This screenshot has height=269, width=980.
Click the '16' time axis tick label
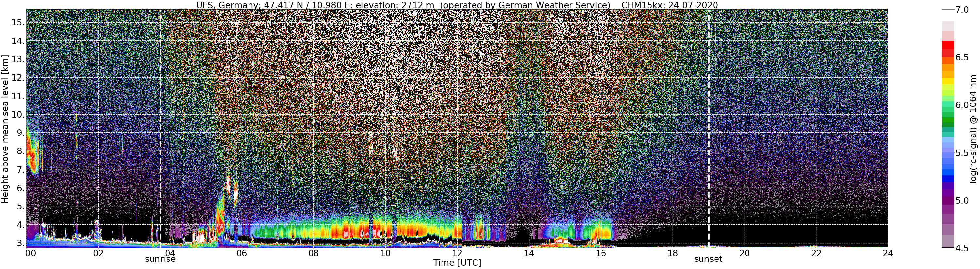point(601,253)
